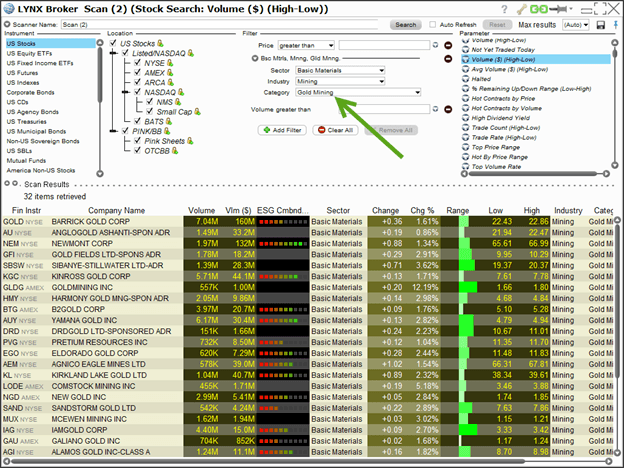Uncheck the NMS checkbox
The width and height of the screenshot is (624, 468).
(x=150, y=101)
